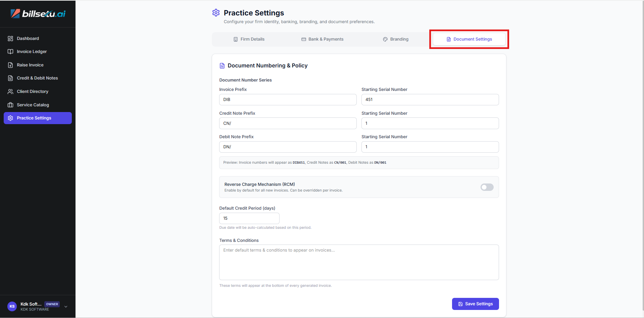644x318 pixels.
Task: Click the Service Catalog briefcase icon
Action: tap(10, 105)
